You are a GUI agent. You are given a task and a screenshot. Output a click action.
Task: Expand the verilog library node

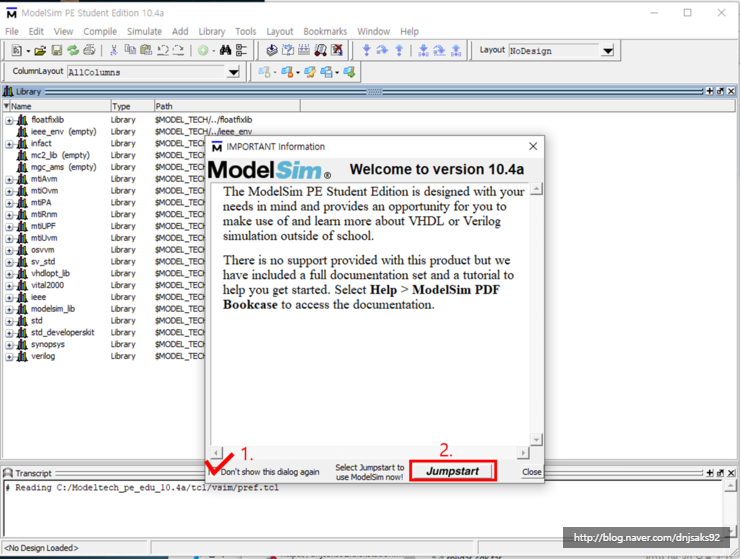pyautogui.click(x=9, y=357)
